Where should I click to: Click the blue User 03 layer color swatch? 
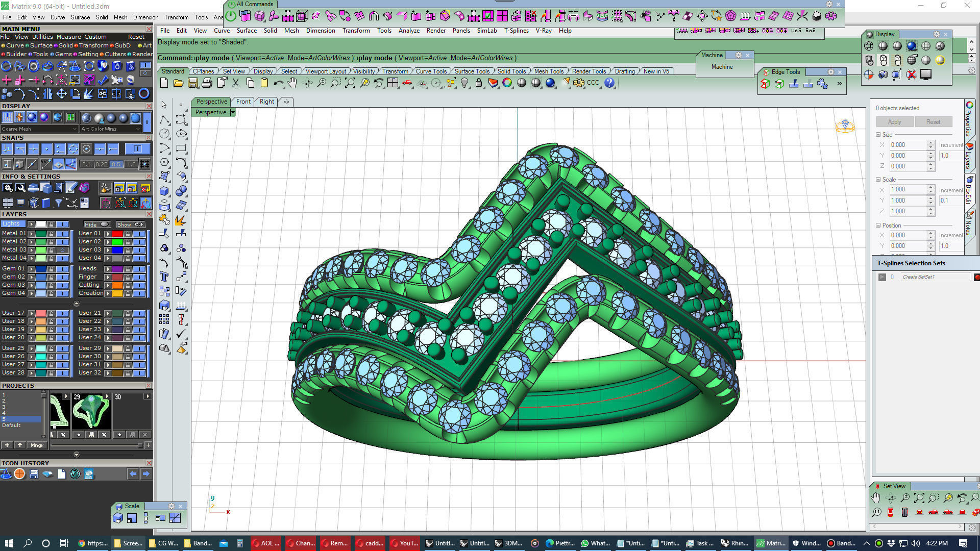pos(117,250)
